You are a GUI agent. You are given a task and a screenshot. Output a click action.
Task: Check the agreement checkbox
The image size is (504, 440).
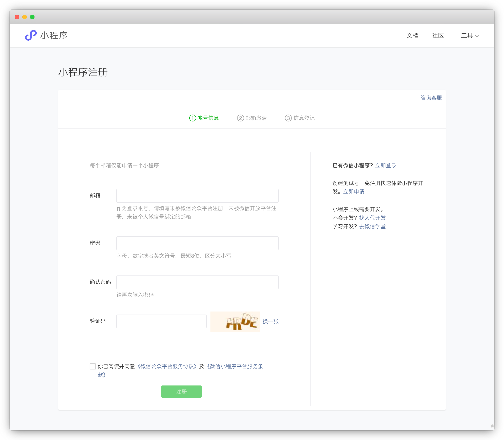click(x=93, y=366)
